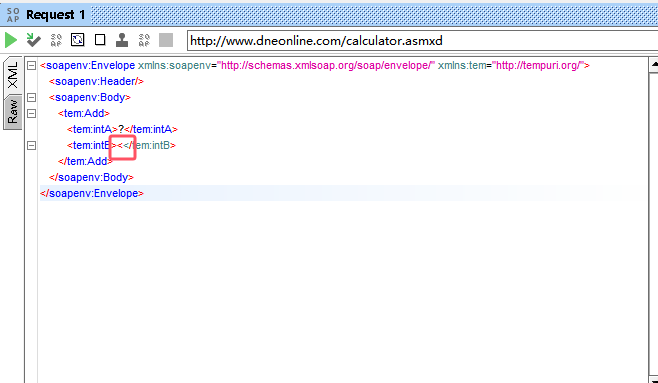This screenshot has width=658, height=383.
Task: Recreate default request from schema icon
Action: tap(56, 40)
